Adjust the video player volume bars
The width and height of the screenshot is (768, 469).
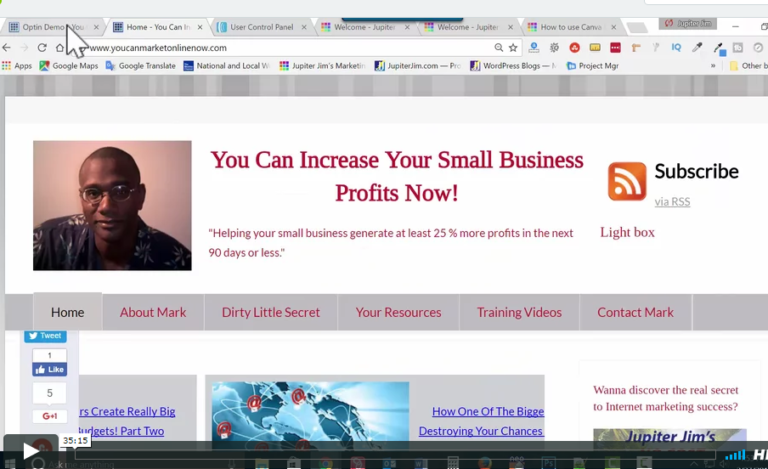735,455
